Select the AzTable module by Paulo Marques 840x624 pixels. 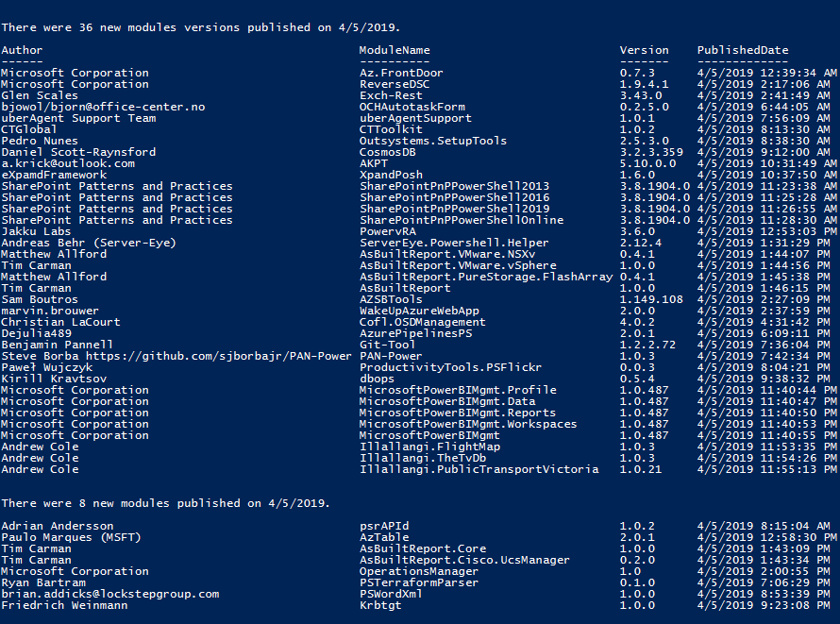383,537
